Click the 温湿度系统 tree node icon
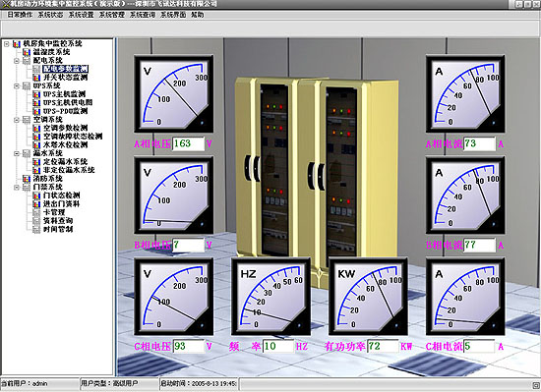The image size is (541, 392). pyautogui.click(x=27, y=52)
